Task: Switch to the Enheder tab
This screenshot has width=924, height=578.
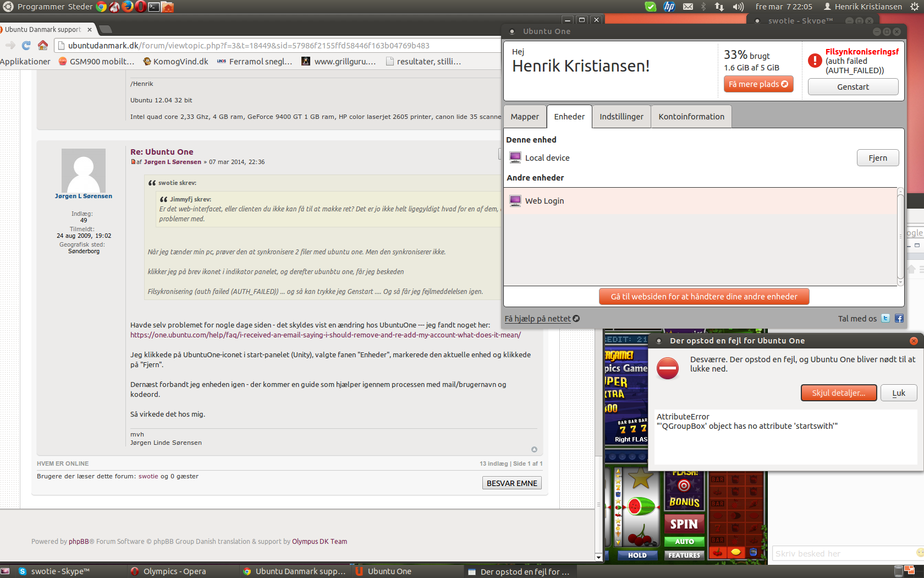Action: pyautogui.click(x=569, y=117)
